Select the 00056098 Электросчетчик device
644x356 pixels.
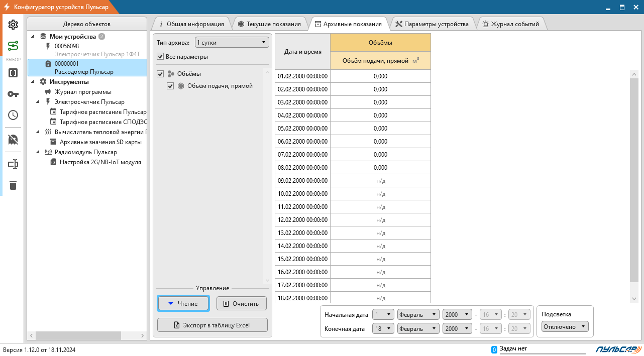coord(87,50)
